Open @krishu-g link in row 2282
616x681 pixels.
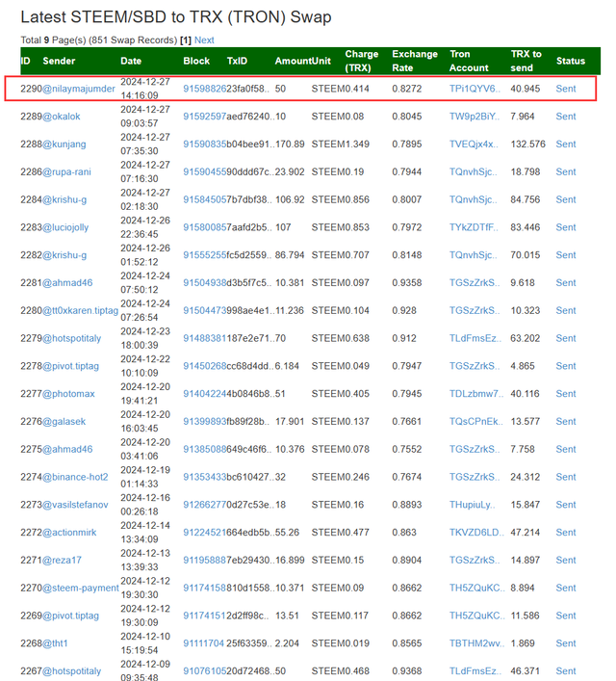tap(64, 255)
